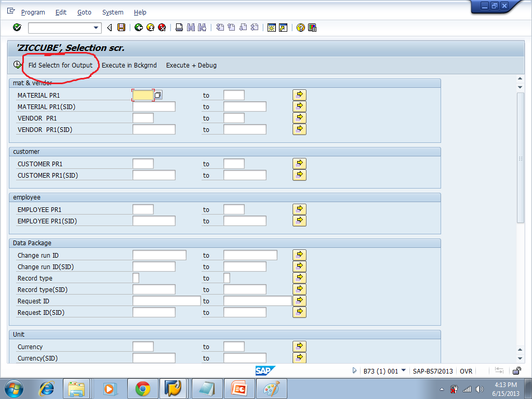
Task: Click the Cancel (red X) icon
Action: [162, 28]
